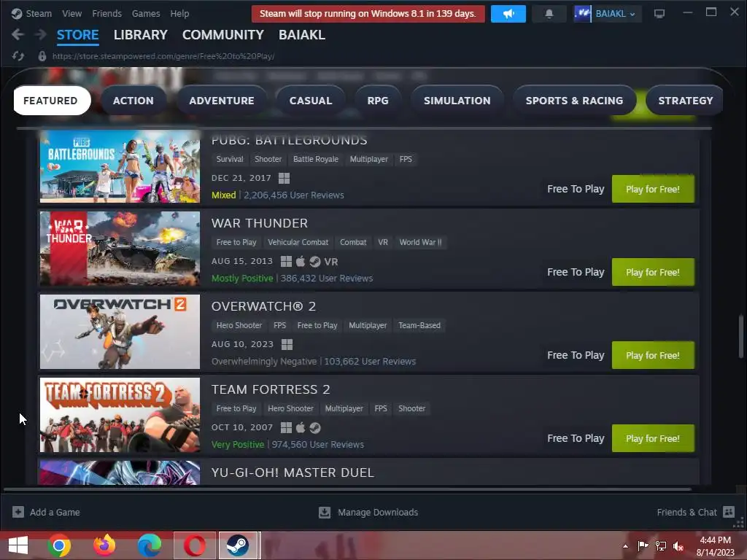The image size is (747, 560).
Task: Click Play for Free on War Thunder
Action: [x=653, y=273]
